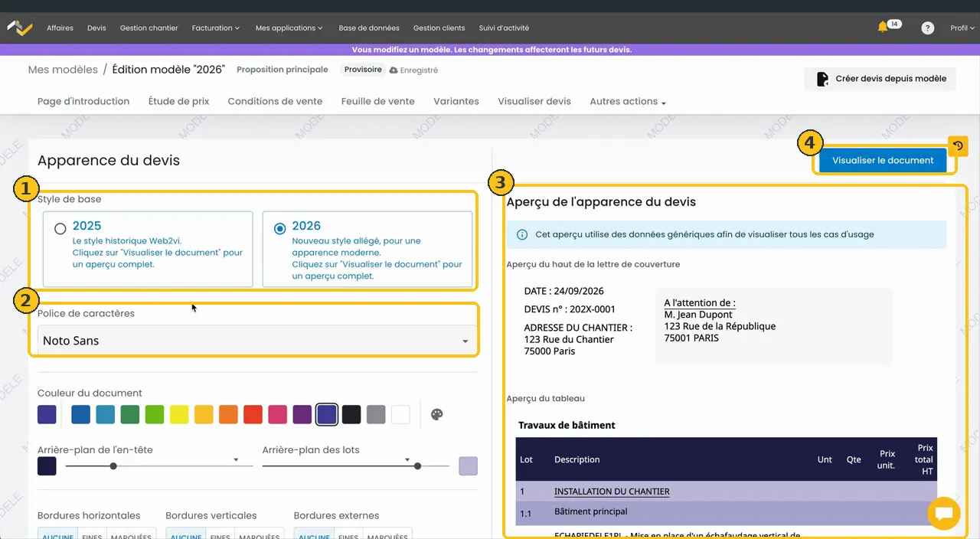Open the notifications bell with 14 badge
The width and height of the screenshot is (980, 539).
pyautogui.click(x=882, y=28)
